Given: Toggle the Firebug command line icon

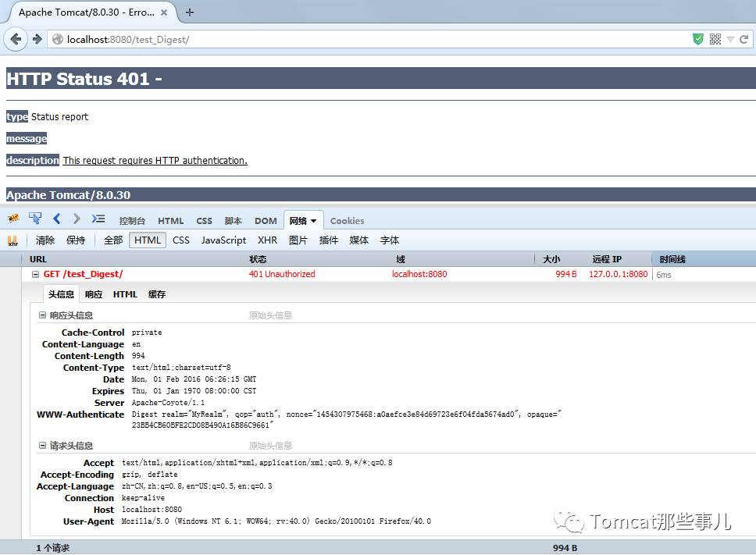Looking at the screenshot, I should (x=98, y=219).
